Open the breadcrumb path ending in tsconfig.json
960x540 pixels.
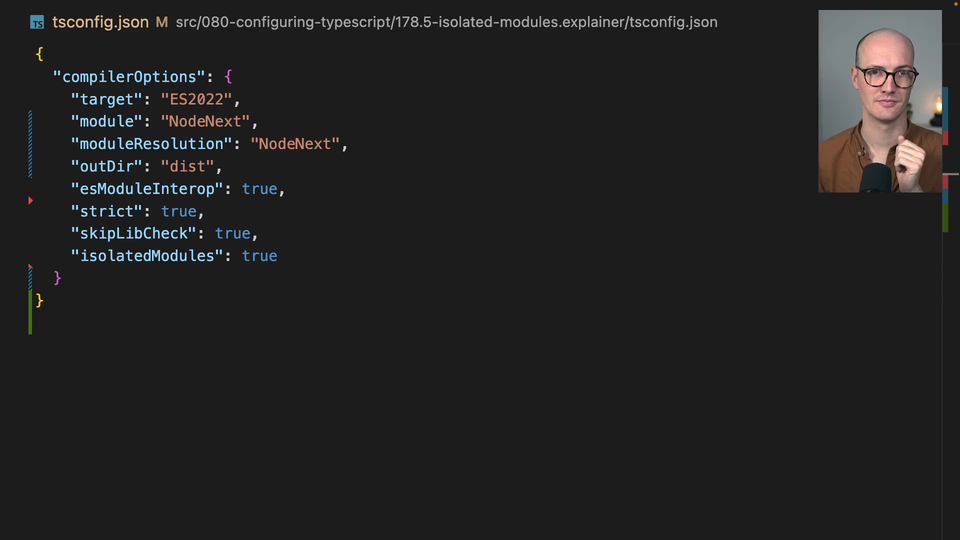(x=446, y=22)
